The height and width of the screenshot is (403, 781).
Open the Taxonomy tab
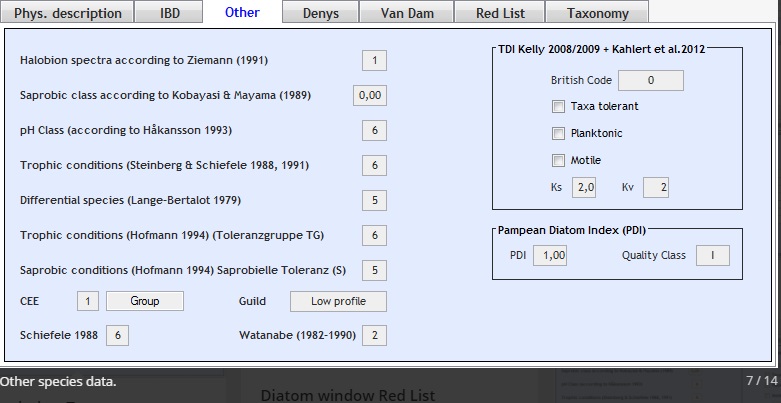click(598, 13)
